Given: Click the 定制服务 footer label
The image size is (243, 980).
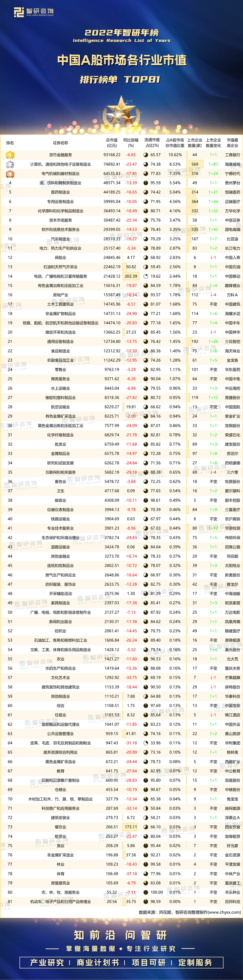Looking at the screenshot, I should coord(195,962).
